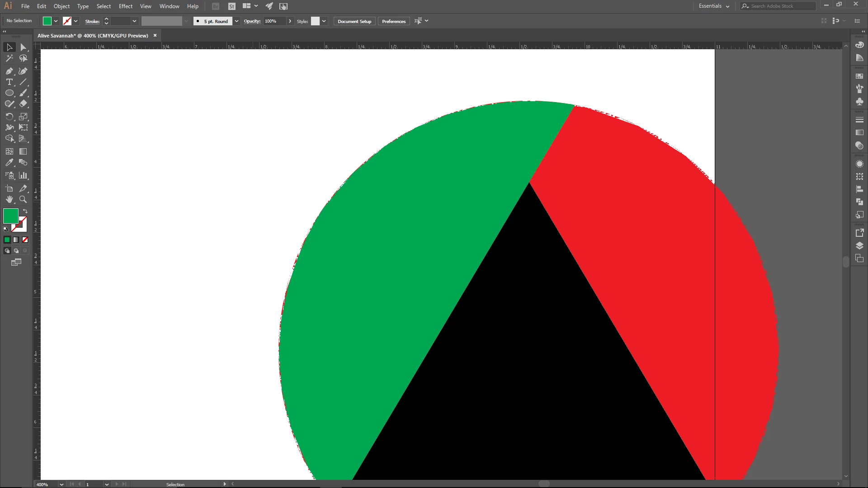
Task: Select the Magic Wand tool
Action: (x=9, y=58)
